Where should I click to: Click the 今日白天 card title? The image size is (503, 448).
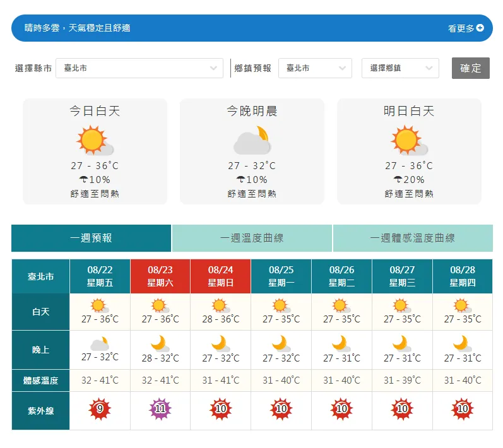(95, 111)
